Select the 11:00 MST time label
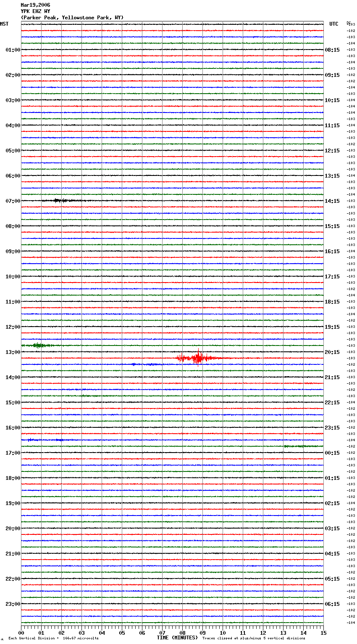357x644 pixels. click(x=13, y=302)
